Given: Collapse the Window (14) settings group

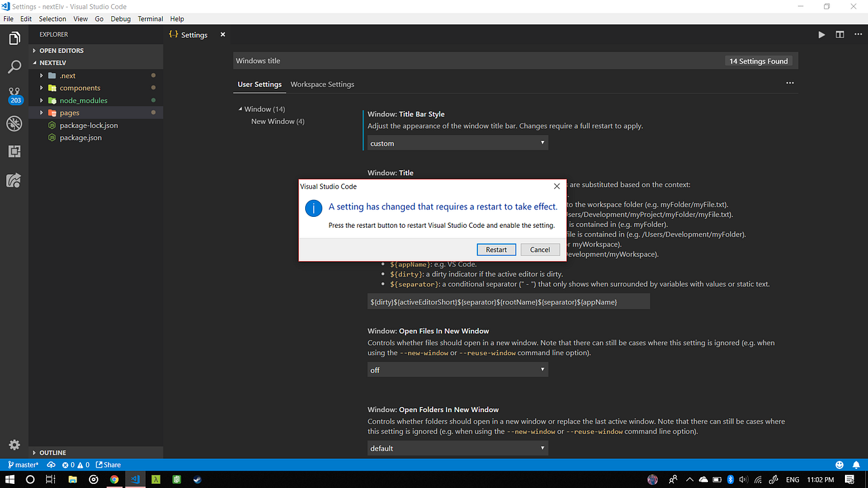Looking at the screenshot, I should pyautogui.click(x=241, y=108).
